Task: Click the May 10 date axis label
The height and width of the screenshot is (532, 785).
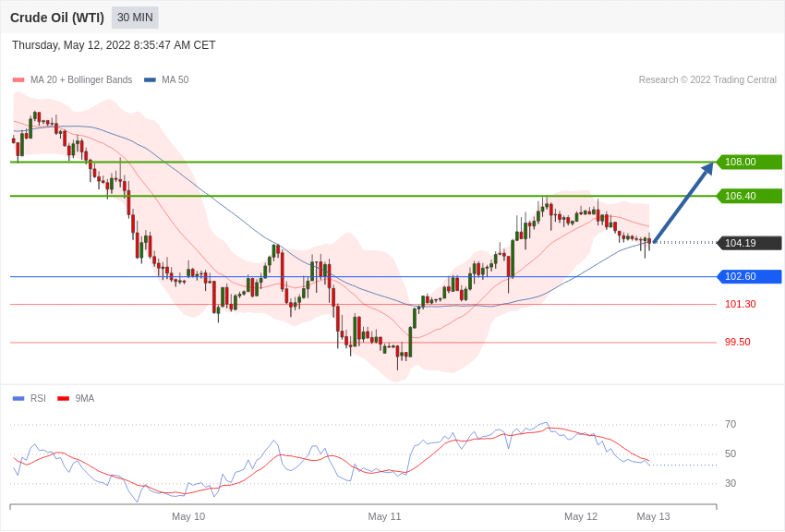Action: click(188, 516)
